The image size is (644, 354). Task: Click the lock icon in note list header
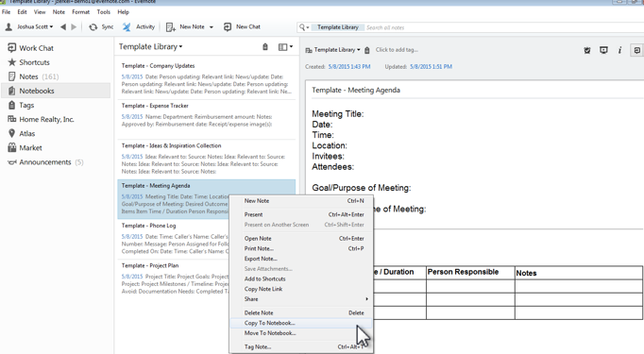(x=265, y=47)
